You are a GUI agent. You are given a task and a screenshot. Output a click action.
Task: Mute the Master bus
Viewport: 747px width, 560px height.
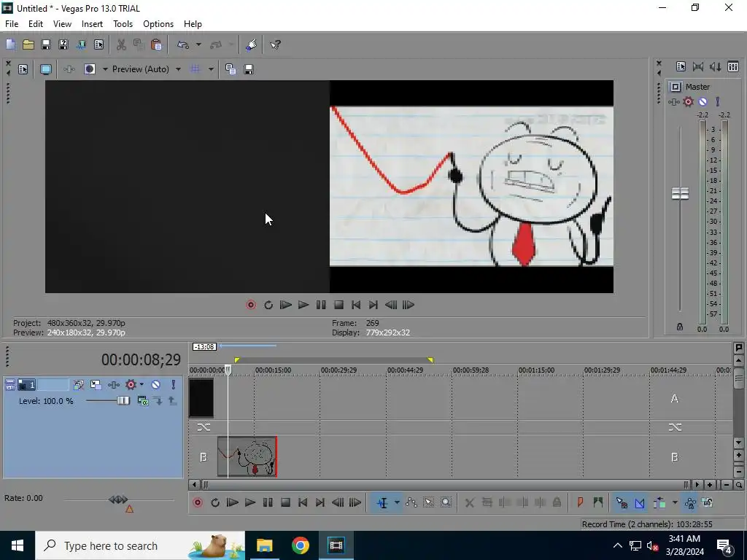(x=703, y=101)
